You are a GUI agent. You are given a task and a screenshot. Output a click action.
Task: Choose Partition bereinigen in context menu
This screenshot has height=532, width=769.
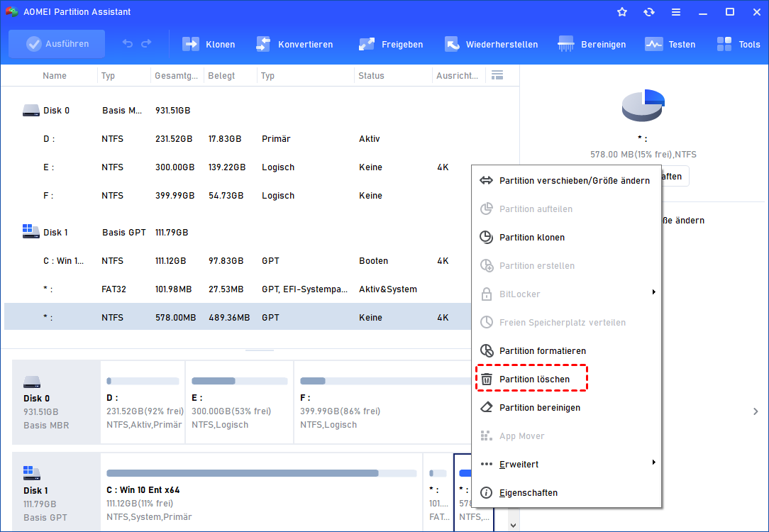click(566, 407)
